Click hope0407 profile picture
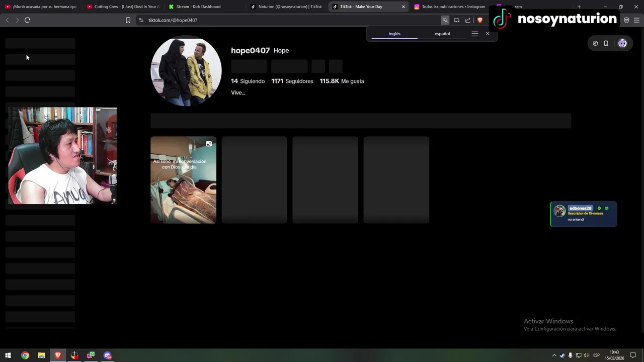644x362 pixels. click(186, 71)
